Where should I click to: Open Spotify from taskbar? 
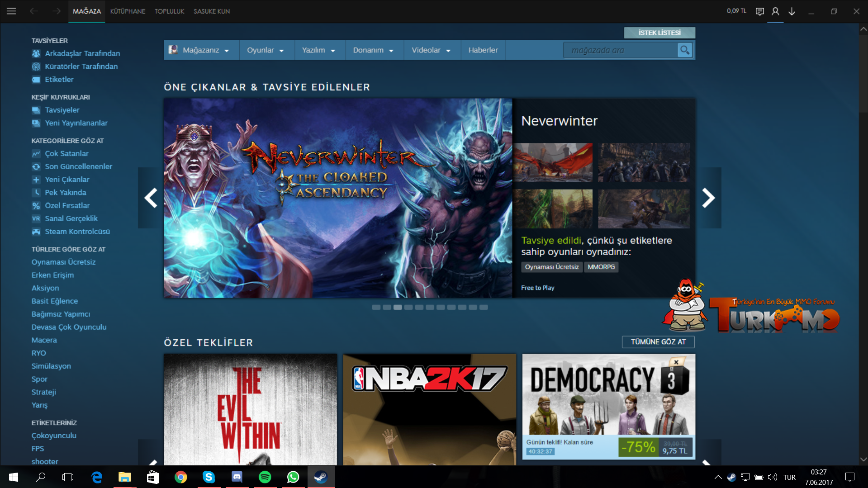[x=265, y=477]
